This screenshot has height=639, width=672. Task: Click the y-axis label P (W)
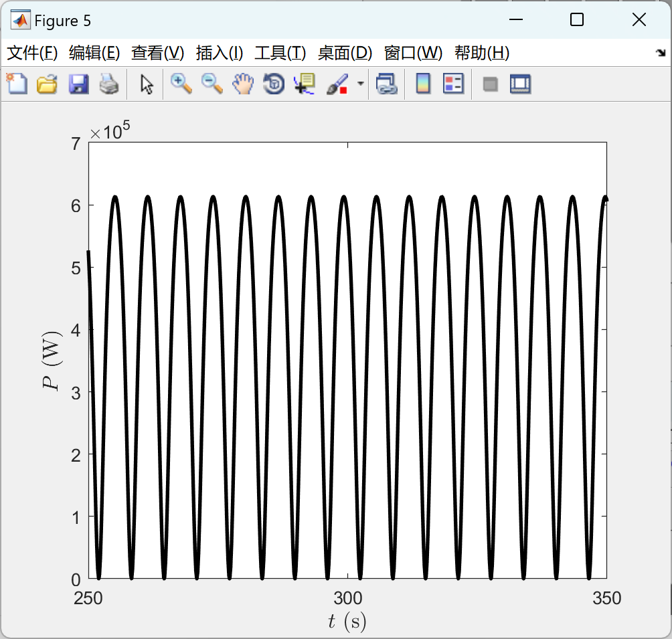(x=52, y=360)
